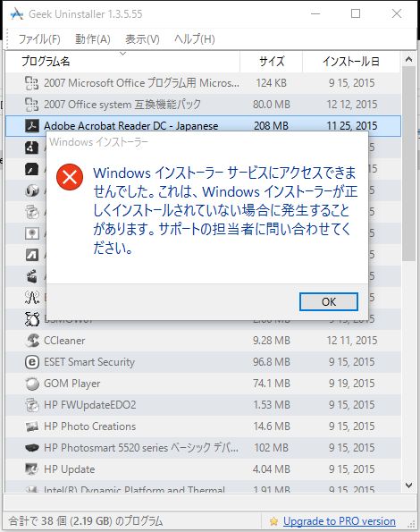Screen dimensions: 420x532
Task: Click the Geek Uninstaller title bar app icon
Action: [x=17, y=14]
